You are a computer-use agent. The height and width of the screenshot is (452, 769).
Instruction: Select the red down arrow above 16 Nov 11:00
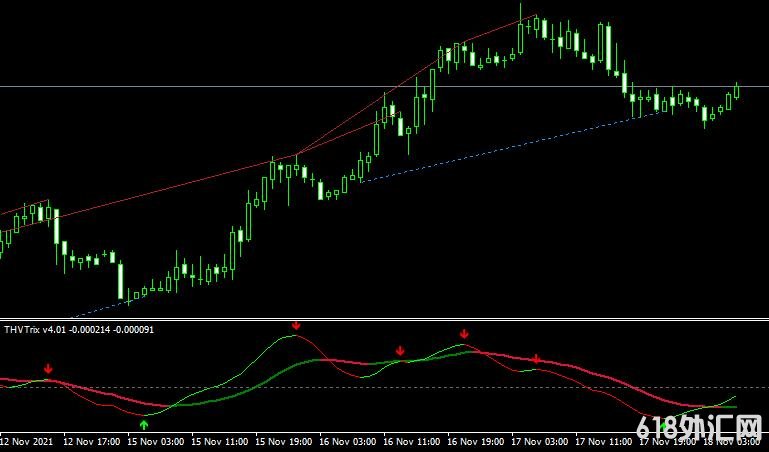[400, 351]
